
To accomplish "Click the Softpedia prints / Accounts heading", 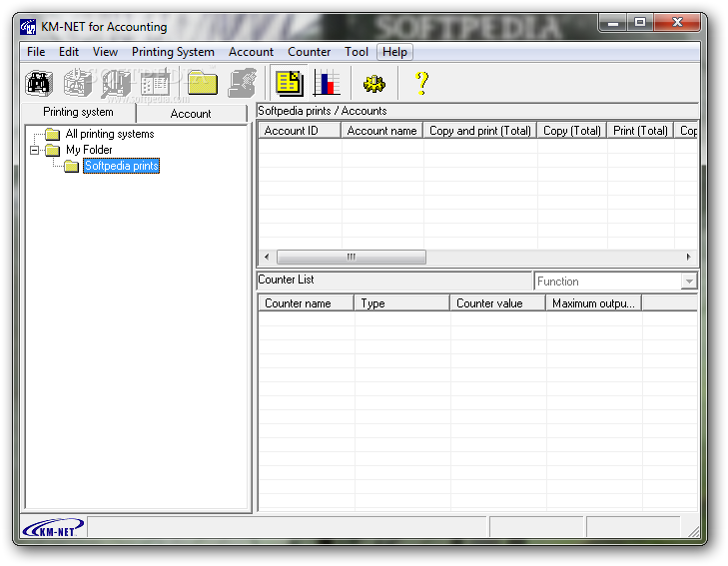I will (322, 111).
